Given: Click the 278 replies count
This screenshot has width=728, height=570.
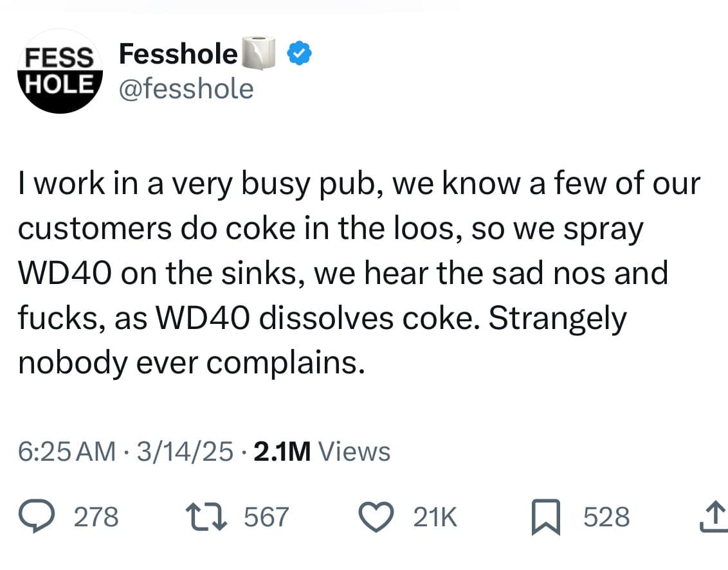Looking at the screenshot, I should coord(97,517).
